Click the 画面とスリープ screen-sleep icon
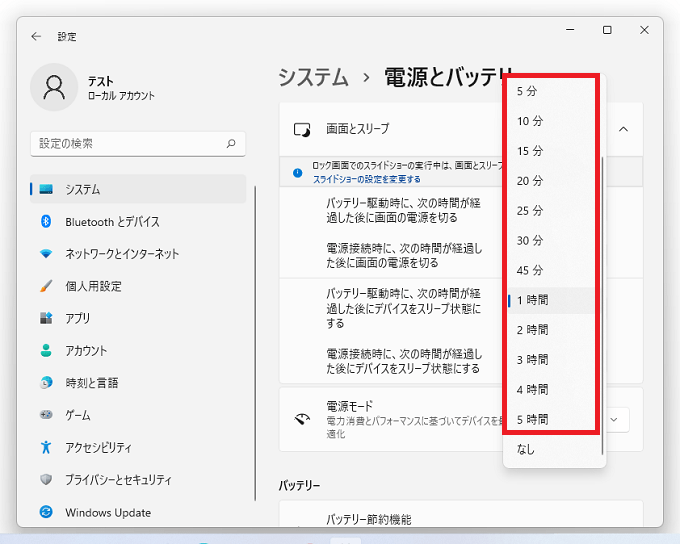Image resolution: width=680 pixels, height=544 pixels. (302, 129)
